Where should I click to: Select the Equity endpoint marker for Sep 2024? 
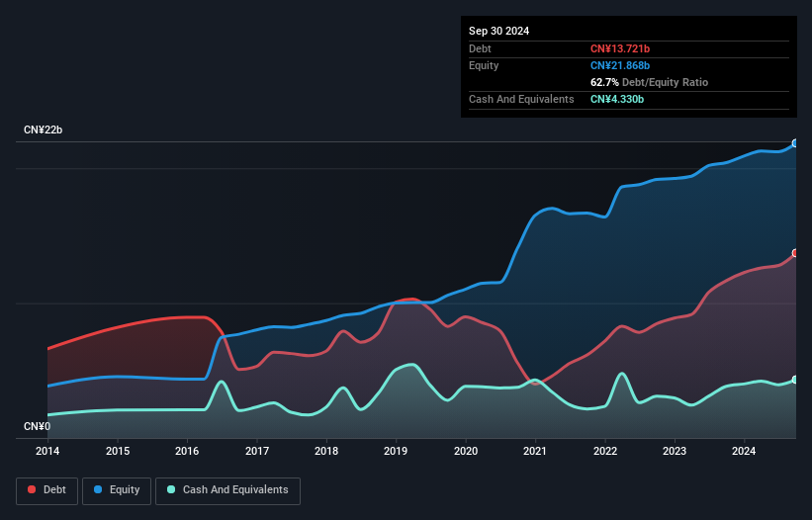coord(795,143)
